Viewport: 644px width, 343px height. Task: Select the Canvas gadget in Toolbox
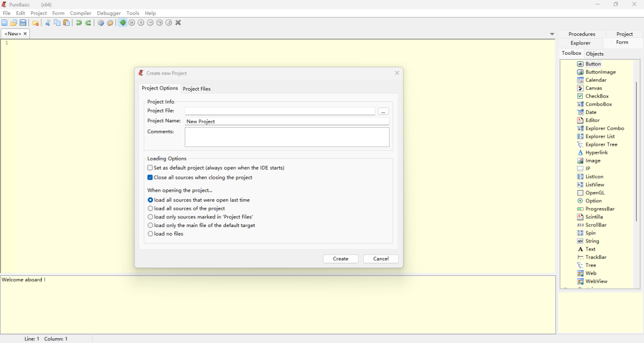594,88
